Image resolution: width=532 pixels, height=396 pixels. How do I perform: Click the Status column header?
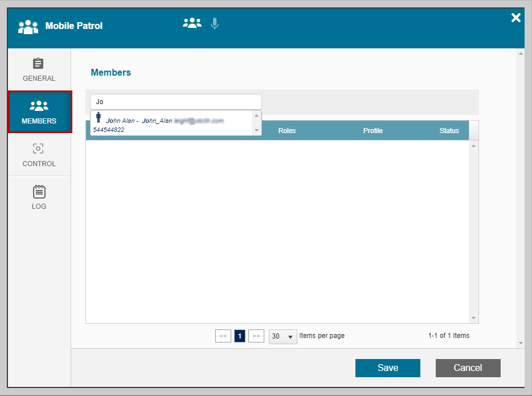tap(449, 130)
